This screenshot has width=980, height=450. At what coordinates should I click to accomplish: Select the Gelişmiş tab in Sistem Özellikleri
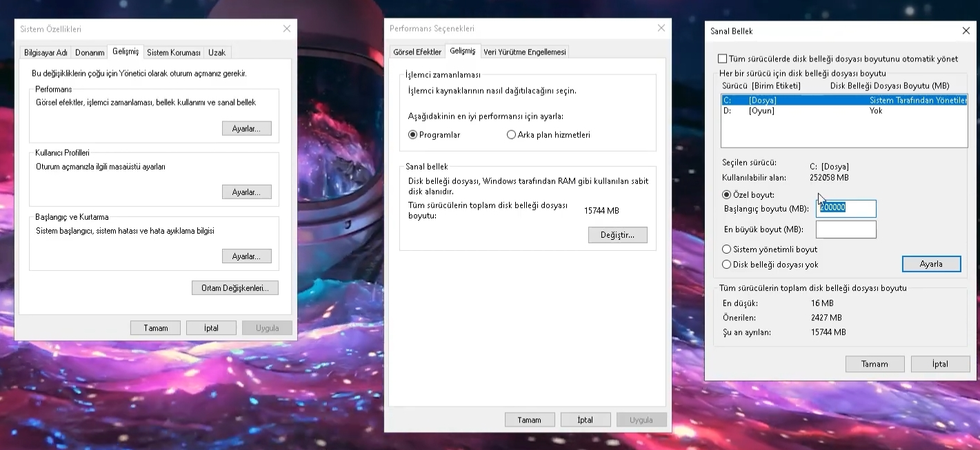coord(126,51)
